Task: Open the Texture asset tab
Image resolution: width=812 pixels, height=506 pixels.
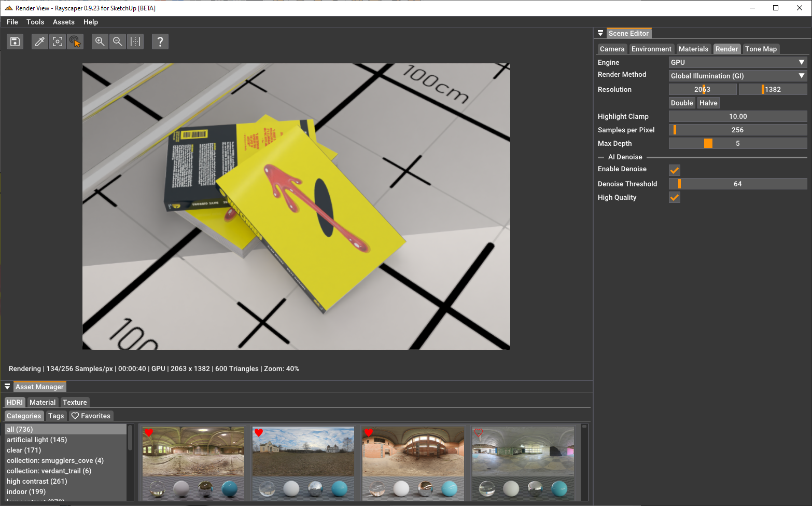Action: 75,402
